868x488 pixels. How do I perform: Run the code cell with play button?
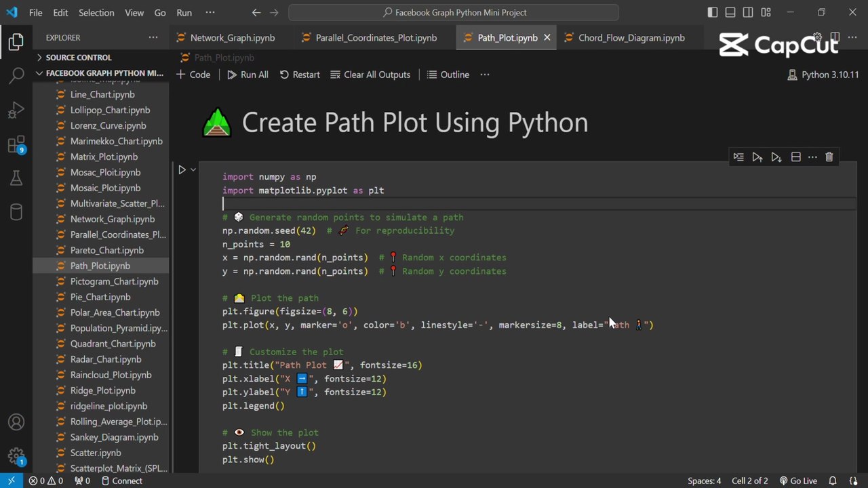(182, 169)
